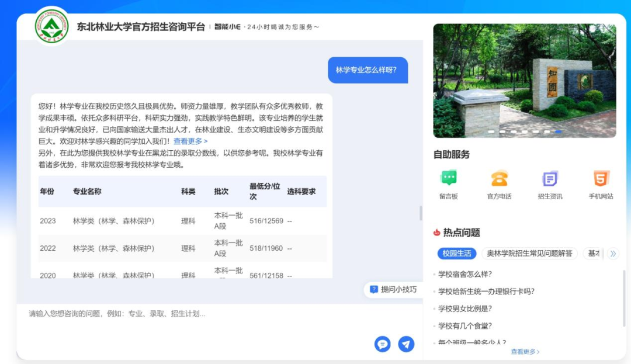This screenshot has width=631, height=364.
Task: Open the 官方电话 telephone icon
Action: point(499,179)
